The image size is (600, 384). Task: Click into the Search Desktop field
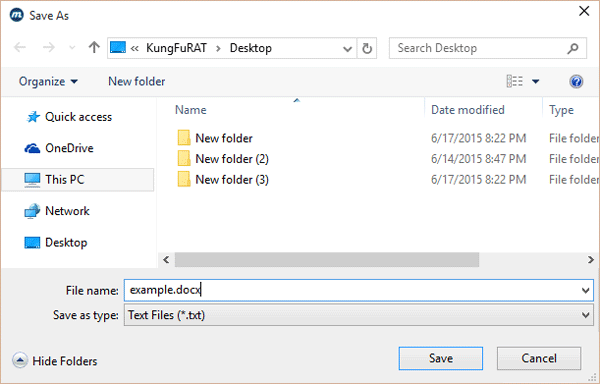[478, 48]
